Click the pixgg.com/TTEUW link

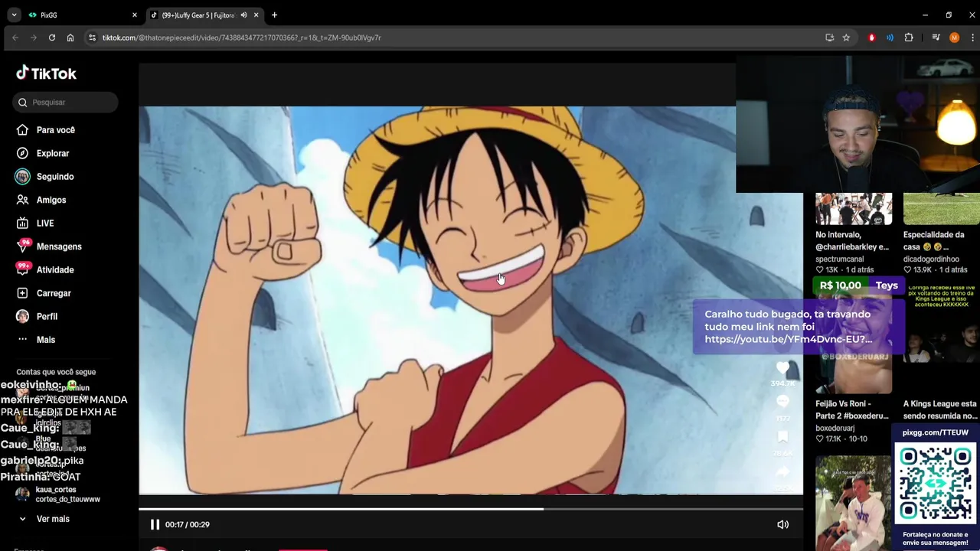click(x=936, y=432)
